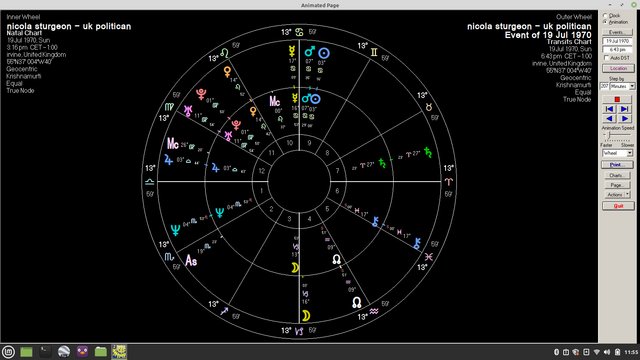
Task: Click the outer wheel Mercury glyph
Action: (x=292, y=51)
